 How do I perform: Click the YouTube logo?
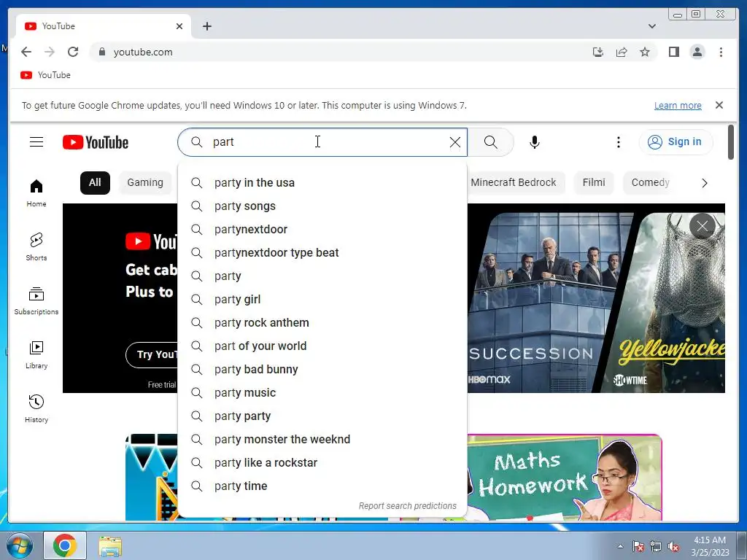96,142
